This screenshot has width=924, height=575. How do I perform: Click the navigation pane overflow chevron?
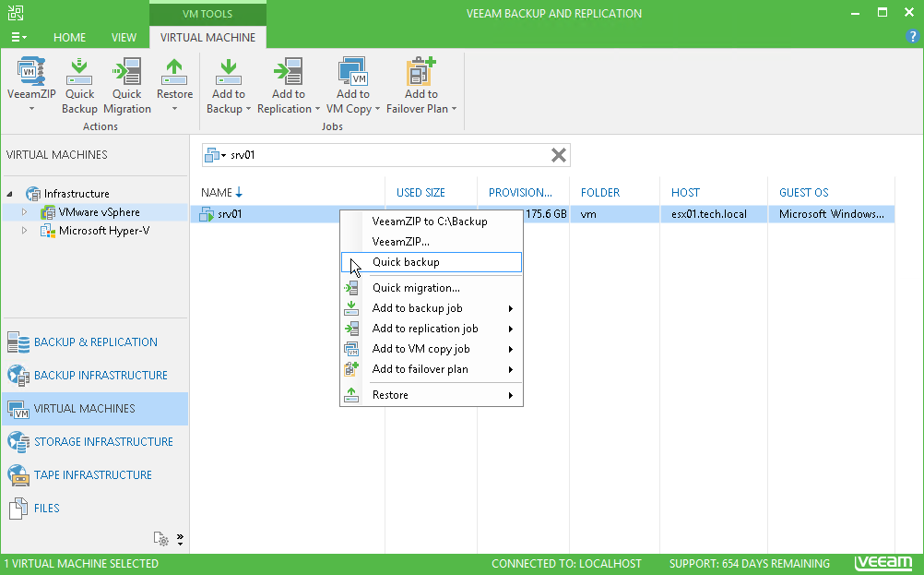180,539
